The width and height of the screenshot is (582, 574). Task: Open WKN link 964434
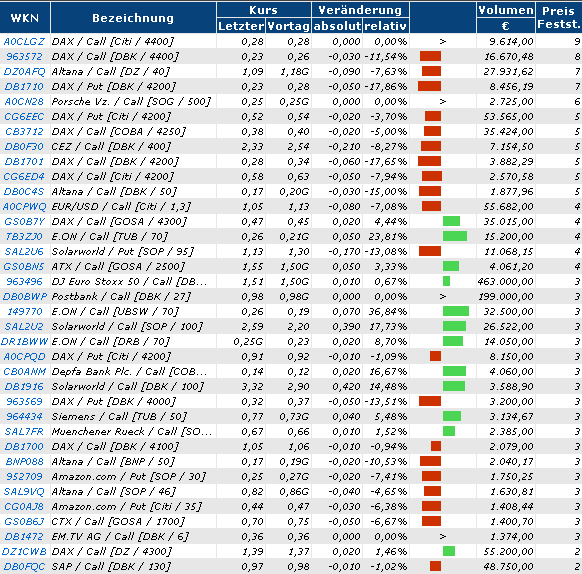click(x=24, y=417)
